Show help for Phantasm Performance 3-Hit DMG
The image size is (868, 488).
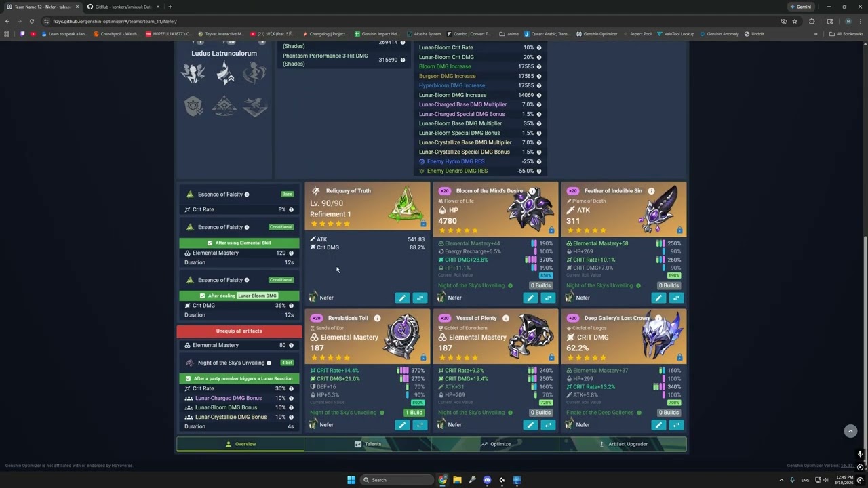click(402, 60)
